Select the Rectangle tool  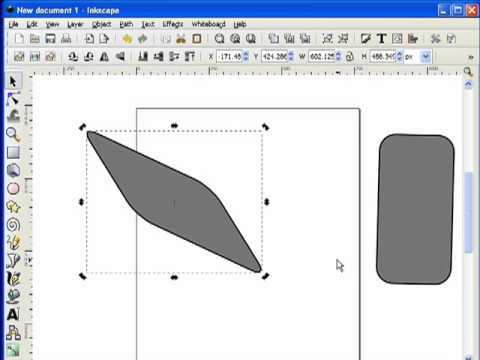coord(13,152)
